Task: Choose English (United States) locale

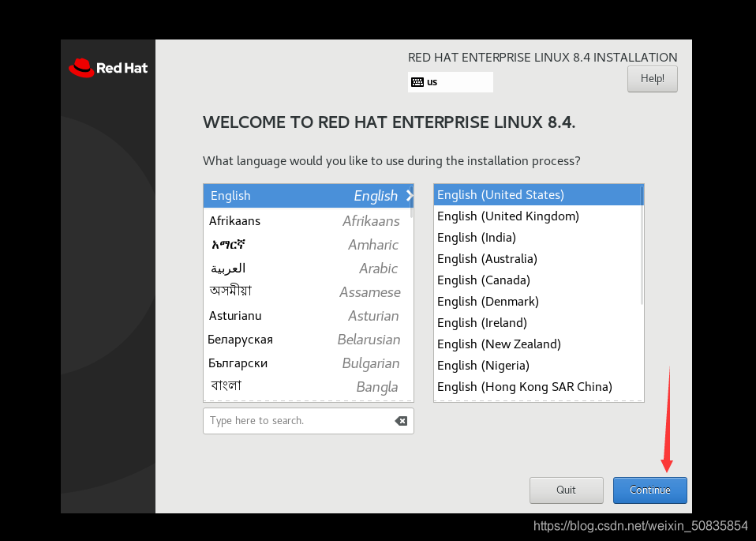Action: [x=537, y=195]
